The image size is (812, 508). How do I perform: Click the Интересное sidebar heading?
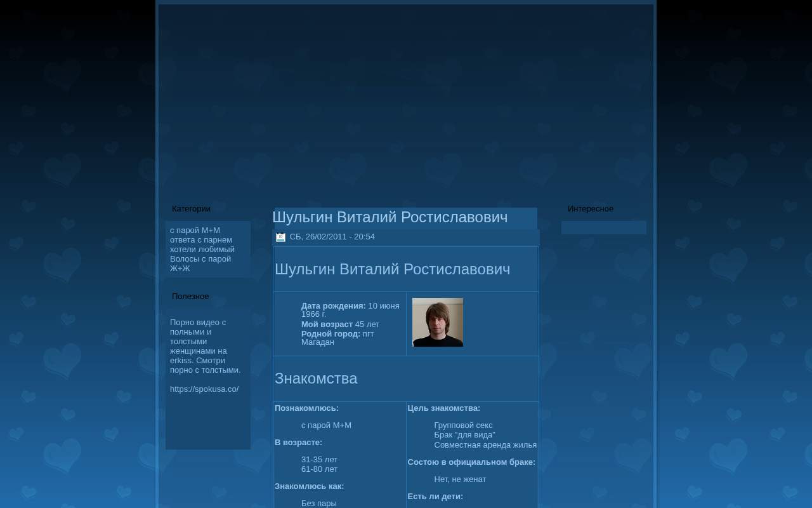[591, 209]
